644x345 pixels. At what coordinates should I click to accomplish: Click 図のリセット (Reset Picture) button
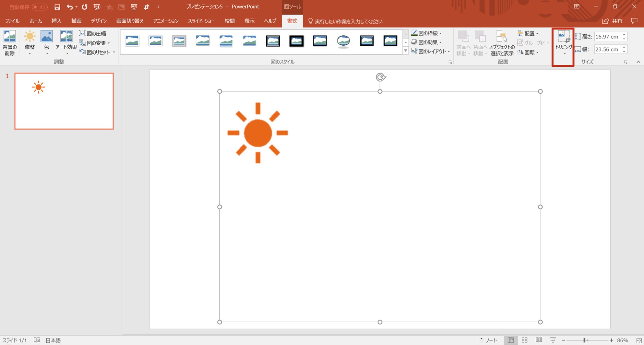point(95,52)
